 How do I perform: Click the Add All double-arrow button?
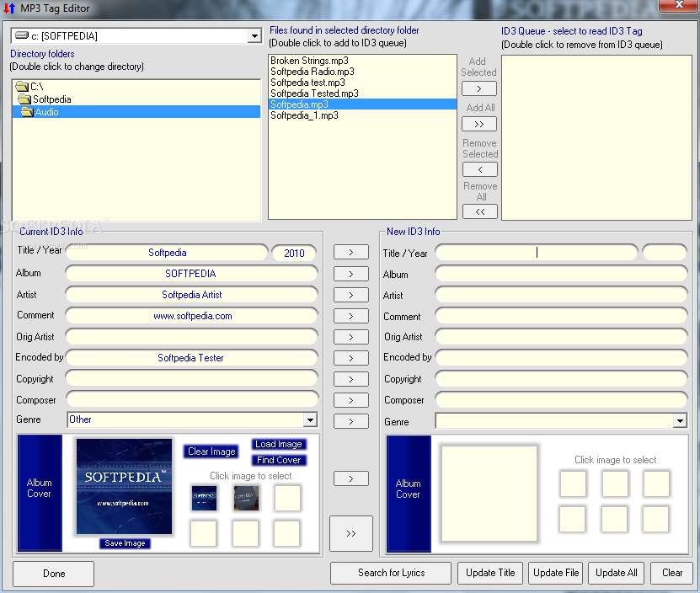[479, 124]
